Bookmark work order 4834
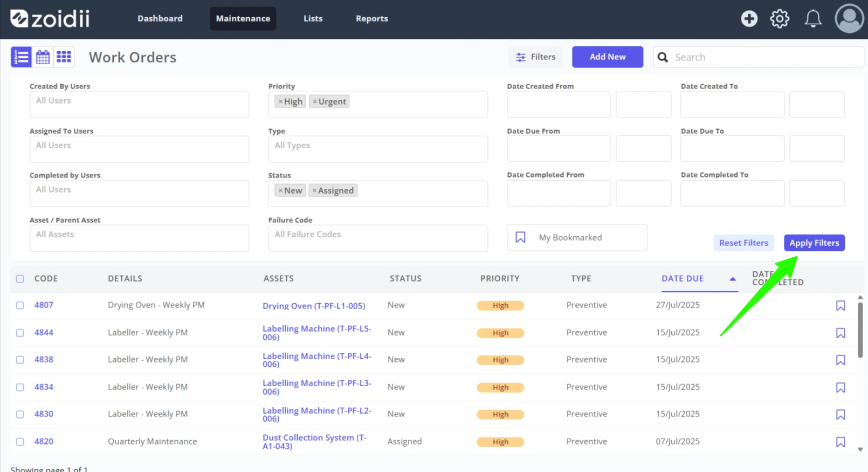Viewport: 868px width, 472px height. [841, 388]
